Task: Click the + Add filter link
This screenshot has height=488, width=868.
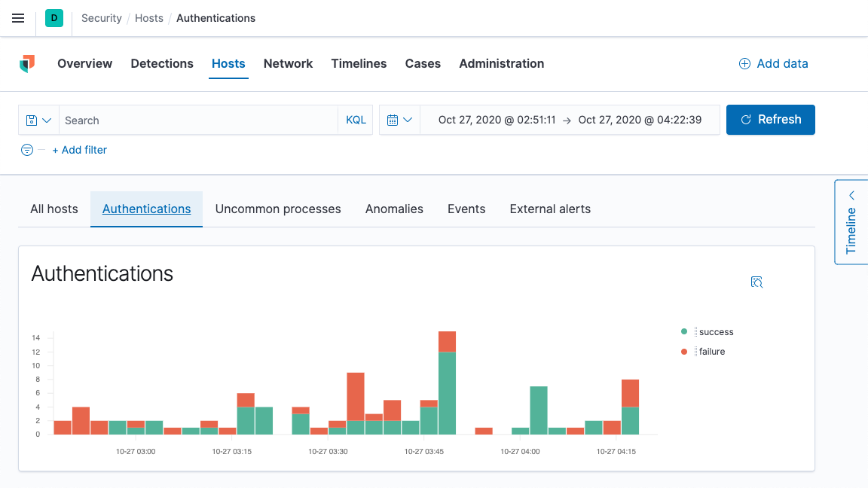Action: [80, 150]
